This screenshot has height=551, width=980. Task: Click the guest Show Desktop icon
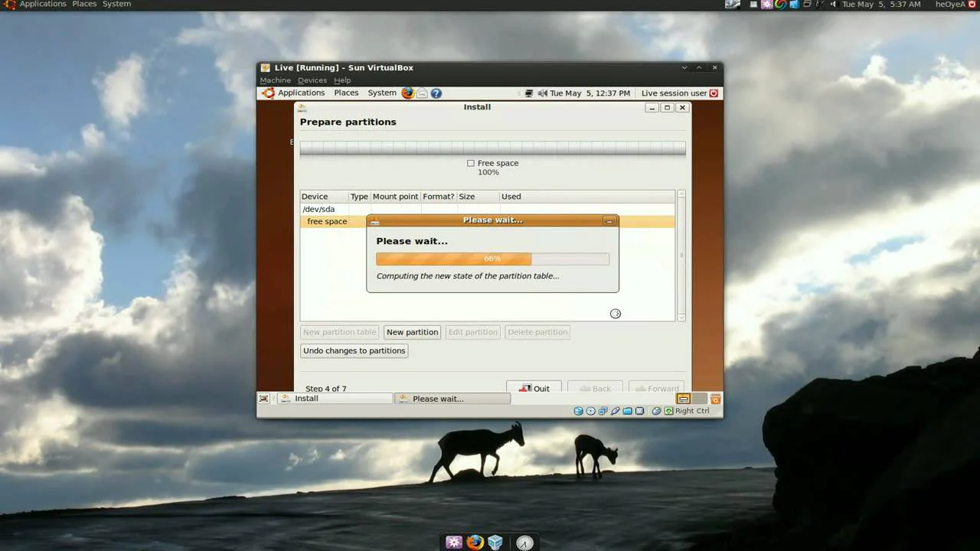tap(264, 399)
